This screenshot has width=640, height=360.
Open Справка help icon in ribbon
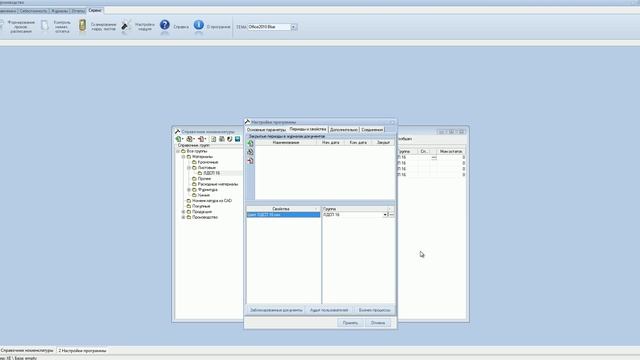coord(164,25)
